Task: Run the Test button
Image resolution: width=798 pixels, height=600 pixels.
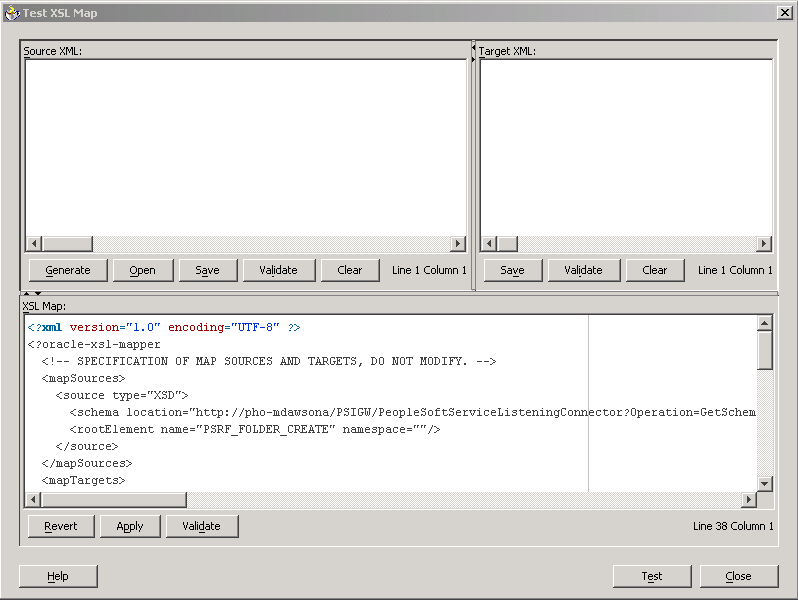Action: click(x=652, y=576)
